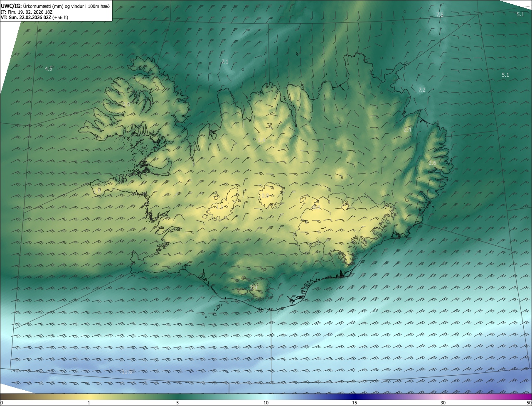532x406 pixels.
Task: Click the 50 tick on the color scale
Action: [529, 403]
